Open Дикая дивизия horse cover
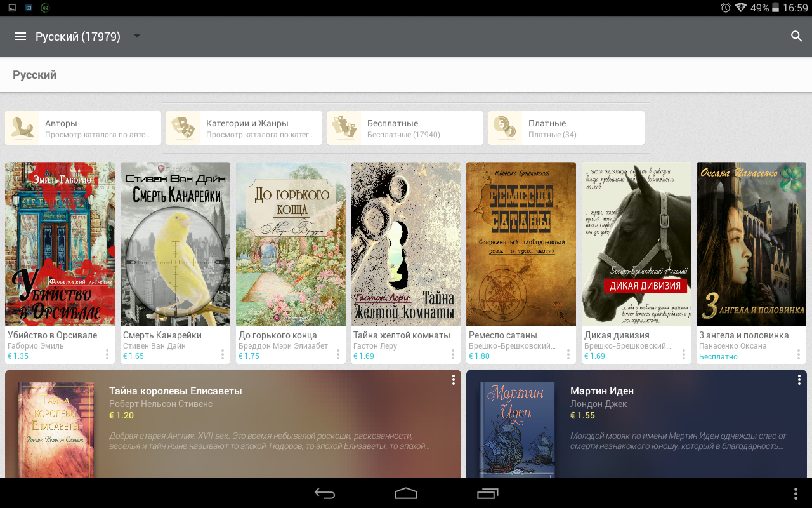Viewport: 812px width, 508px height. (636, 244)
